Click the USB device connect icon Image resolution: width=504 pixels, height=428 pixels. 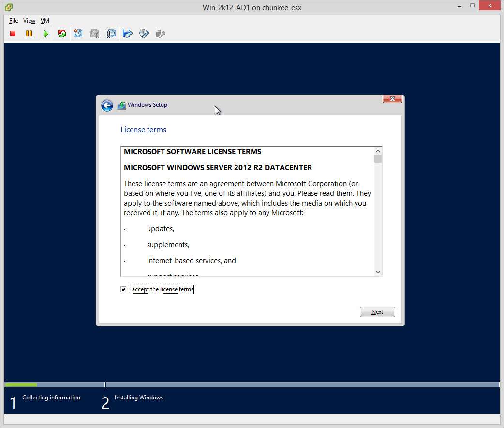tap(161, 33)
